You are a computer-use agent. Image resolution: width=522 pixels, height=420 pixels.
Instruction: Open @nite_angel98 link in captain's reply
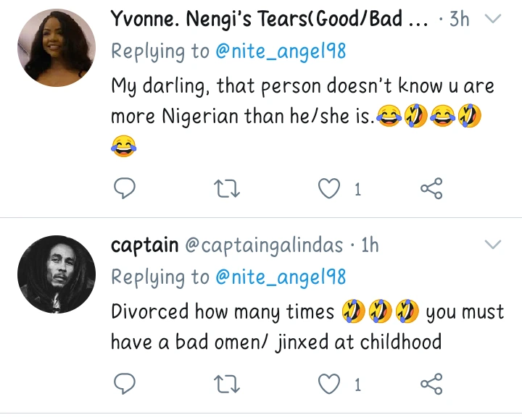pos(278,277)
